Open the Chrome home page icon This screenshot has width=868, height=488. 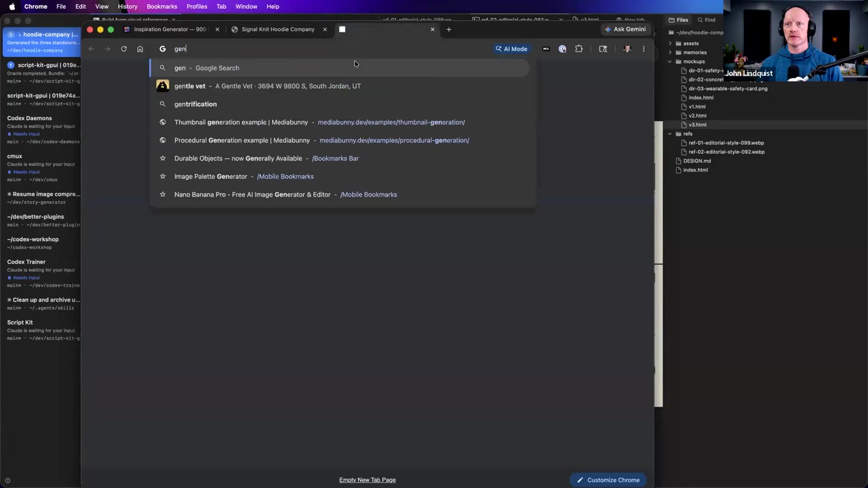[140, 49]
